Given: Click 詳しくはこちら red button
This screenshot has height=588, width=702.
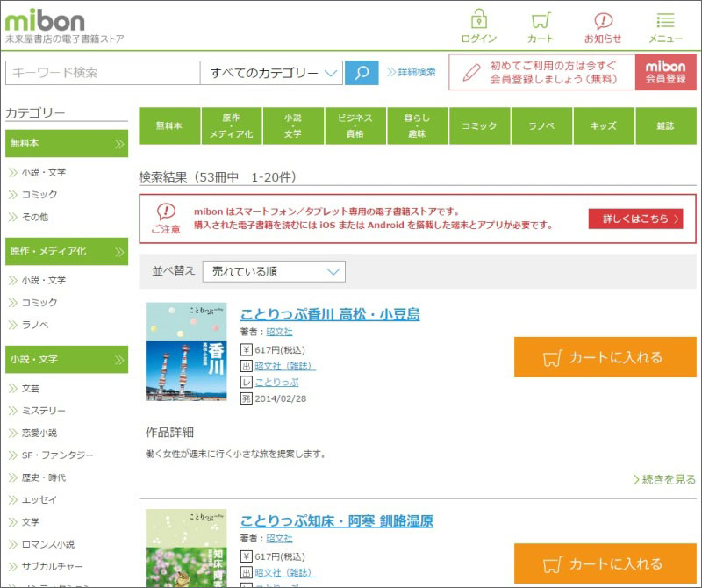Looking at the screenshot, I should [635, 219].
